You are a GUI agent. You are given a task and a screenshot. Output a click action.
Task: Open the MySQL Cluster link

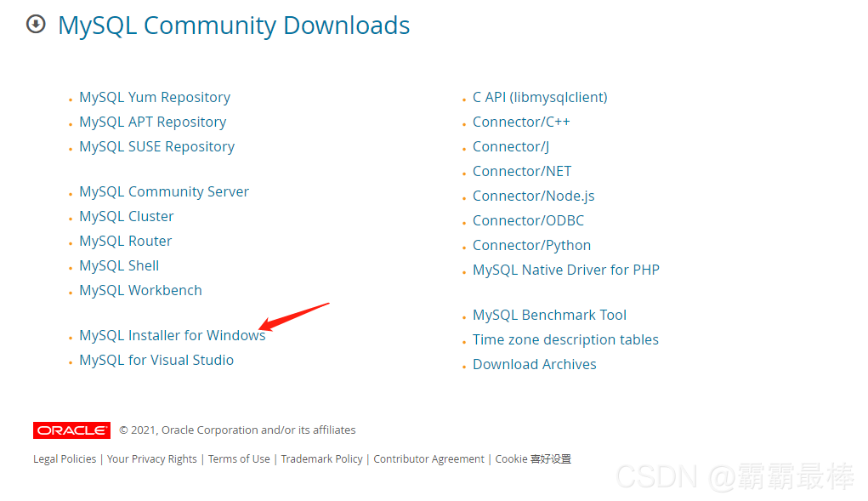point(126,216)
